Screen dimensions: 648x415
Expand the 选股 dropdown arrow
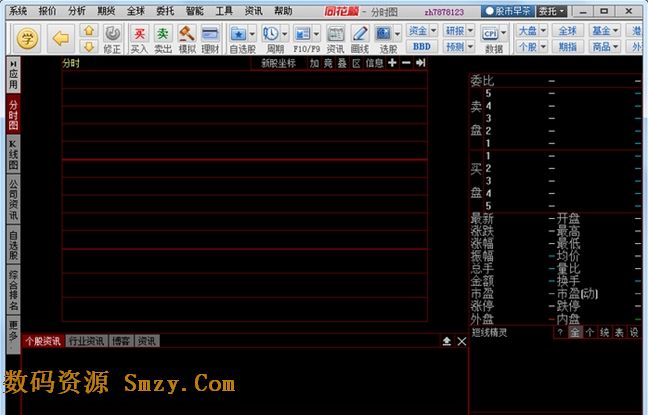pyautogui.click(x=397, y=33)
